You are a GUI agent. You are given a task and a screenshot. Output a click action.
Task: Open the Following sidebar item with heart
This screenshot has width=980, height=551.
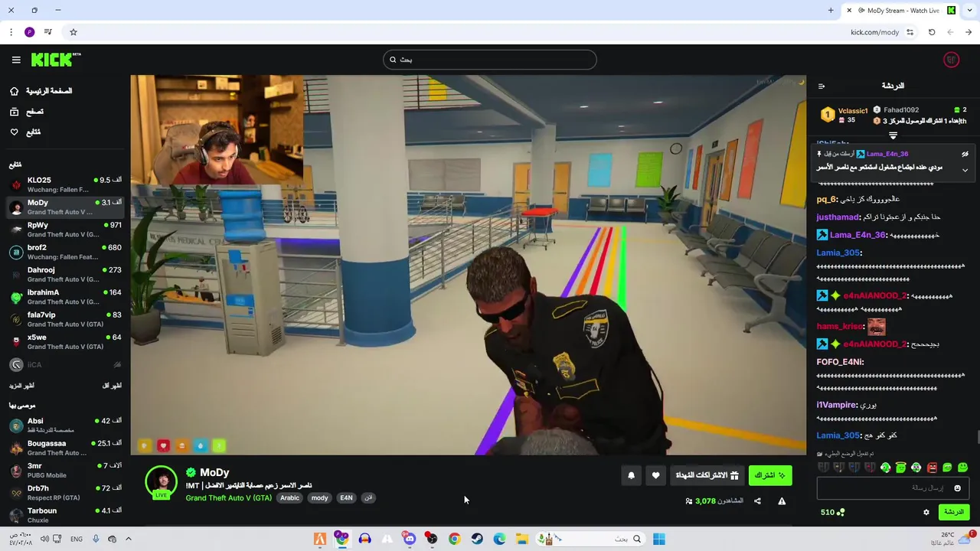pyautogui.click(x=25, y=132)
